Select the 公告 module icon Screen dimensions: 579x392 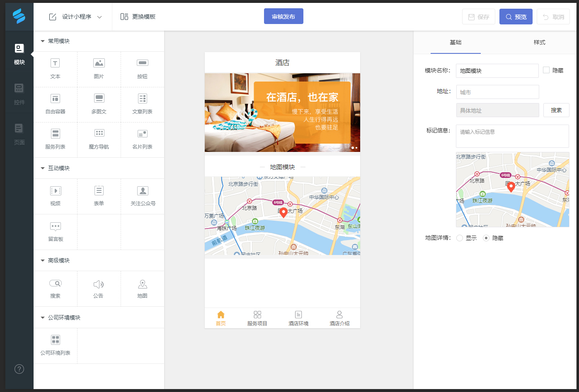99,284
